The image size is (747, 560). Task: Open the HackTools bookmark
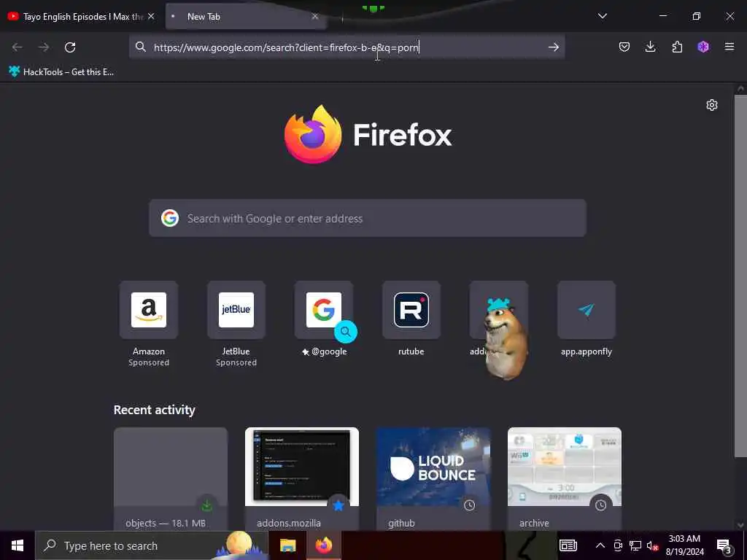coord(61,72)
